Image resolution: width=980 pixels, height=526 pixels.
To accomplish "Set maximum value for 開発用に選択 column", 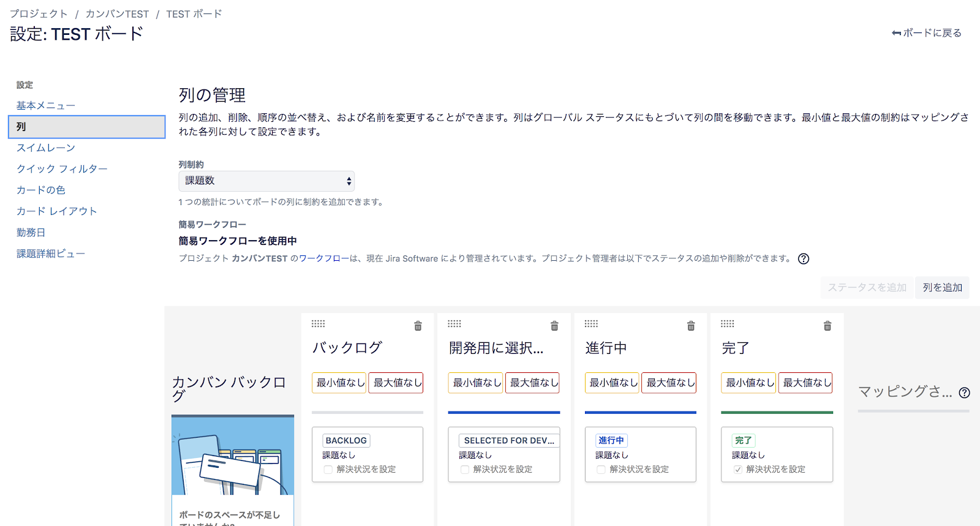I will coord(532,383).
